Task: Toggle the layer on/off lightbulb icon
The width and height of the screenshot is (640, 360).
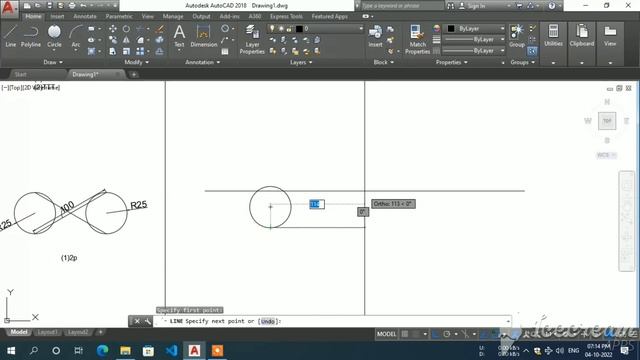Action: [x=272, y=29]
